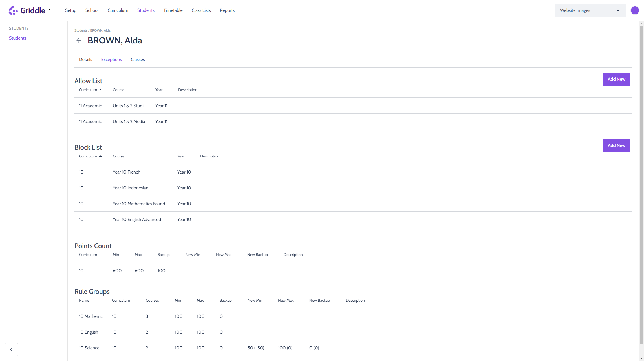Toggle the Allow List Curriculum sort arrow
The image size is (644, 361).
point(100,90)
